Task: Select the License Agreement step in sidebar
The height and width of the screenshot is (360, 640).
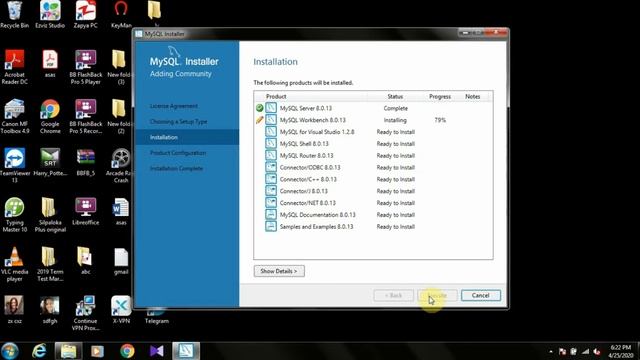Action: click(x=173, y=106)
